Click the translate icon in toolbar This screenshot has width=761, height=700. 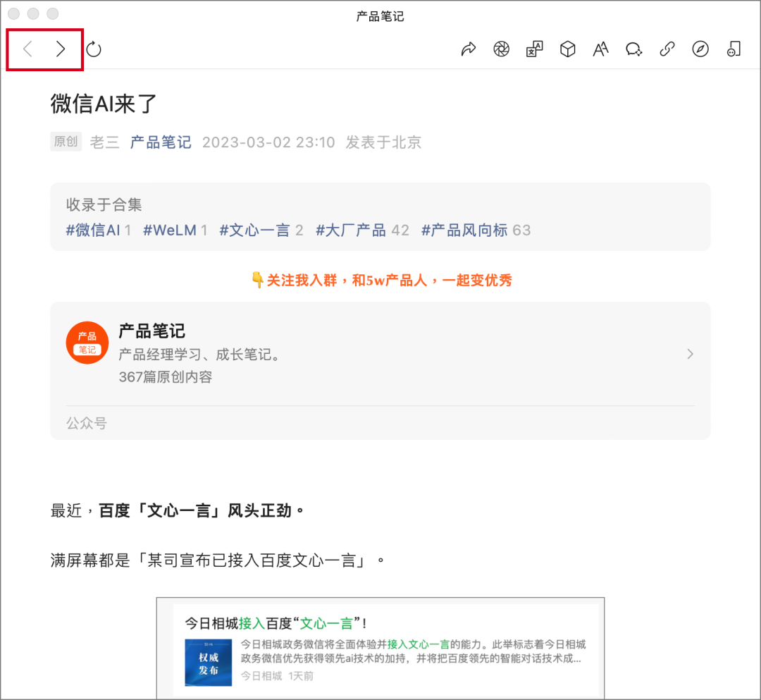tap(534, 49)
